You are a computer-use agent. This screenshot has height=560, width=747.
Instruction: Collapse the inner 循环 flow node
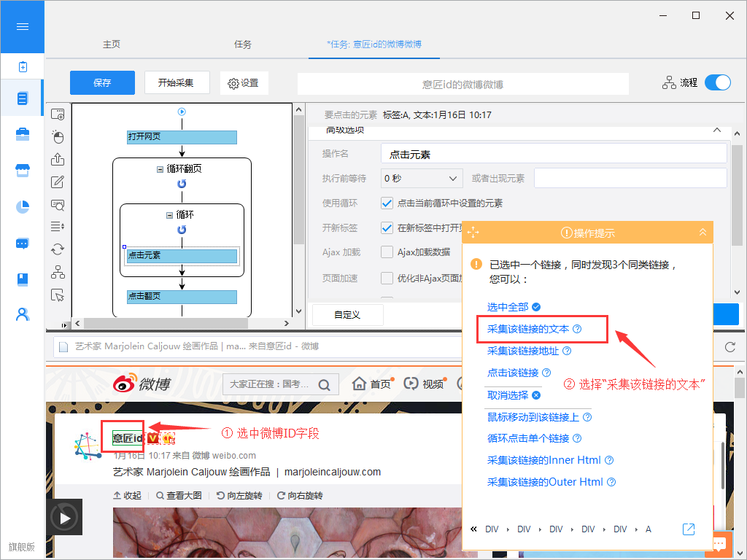pyautogui.click(x=169, y=215)
